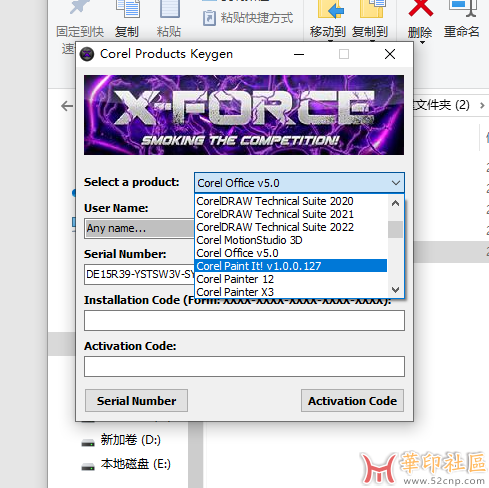The image size is (489, 488).
Task: Click Explorer's rename (重命名) icon
Action: point(463,9)
